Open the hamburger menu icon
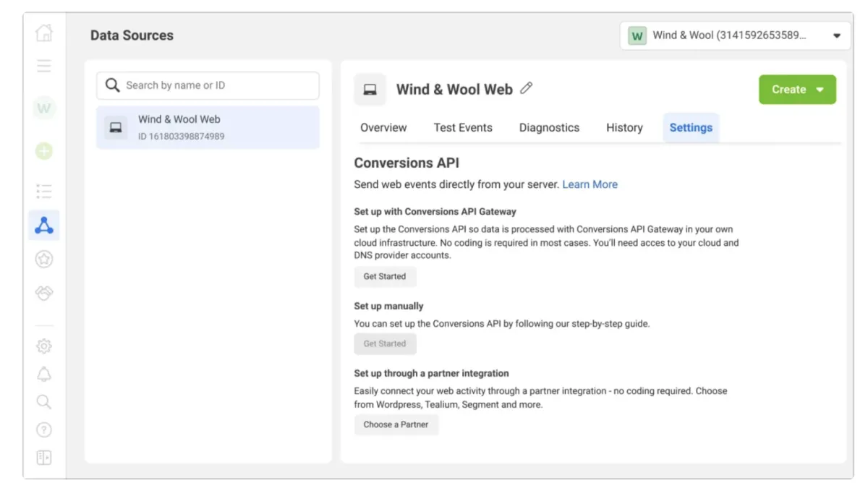Image resolution: width=868 pixels, height=488 pixels. pyautogui.click(x=44, y=67)
